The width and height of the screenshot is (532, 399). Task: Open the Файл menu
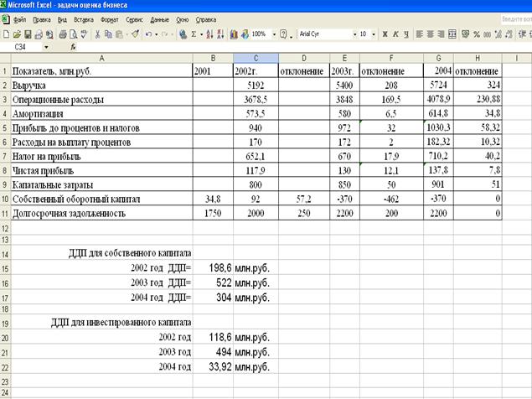click(x=19, y=18)
